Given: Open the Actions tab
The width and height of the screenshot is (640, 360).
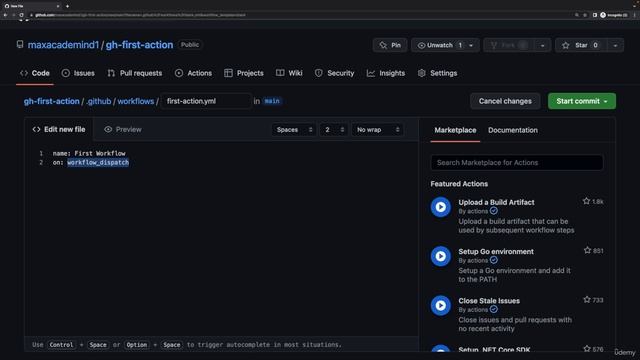Looking at the screenshot, I should click(x=193, y=73).
